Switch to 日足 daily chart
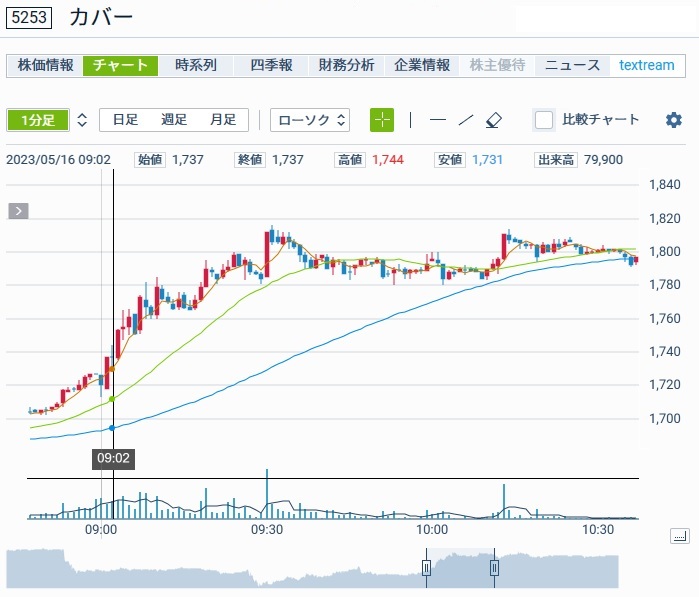The height and width of the screenshot is (597, 699). [125, 120]
